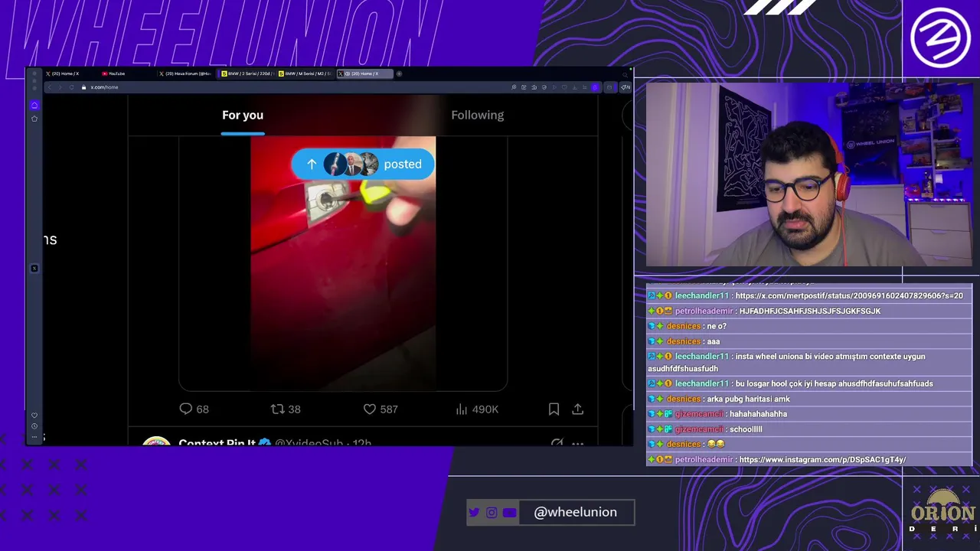Open more options on Context Pin It post
This screenshot has width=980, height=551.
tap(578, 442)
